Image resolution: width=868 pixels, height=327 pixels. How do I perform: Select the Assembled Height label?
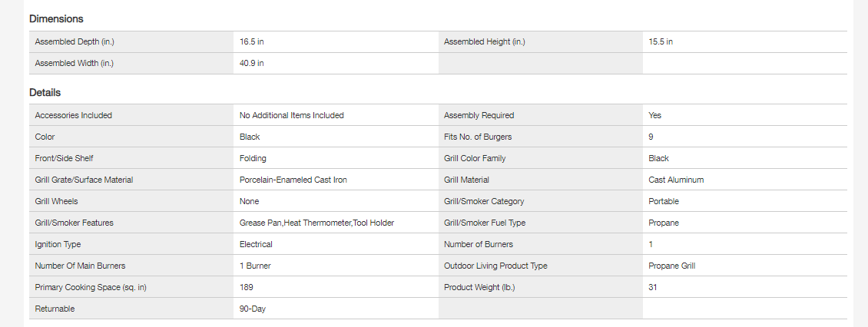pyautogui.click(x=485, y=41)
